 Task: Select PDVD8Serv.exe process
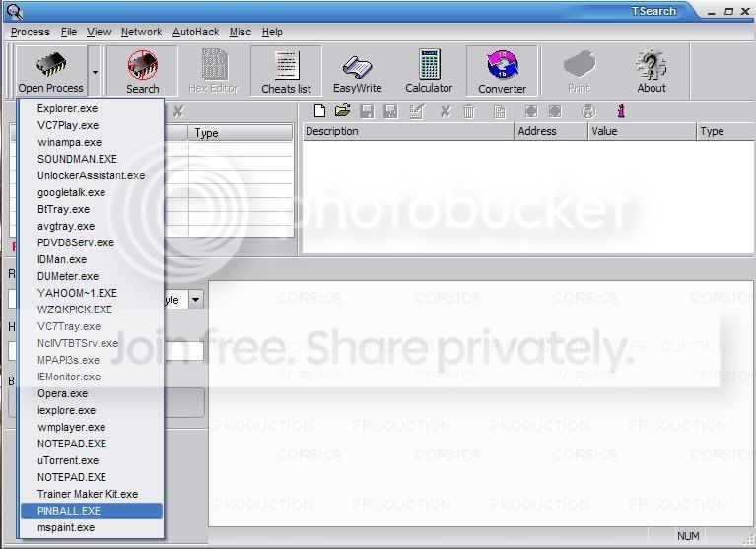[x=92, y=242]
